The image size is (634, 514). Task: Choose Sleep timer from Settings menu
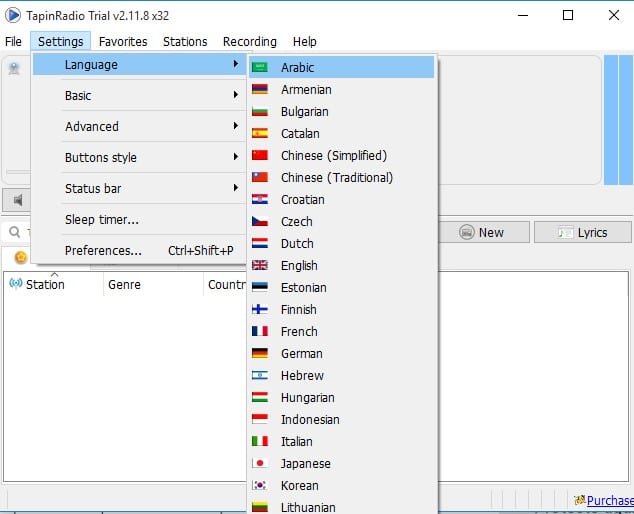click(102, 220)
